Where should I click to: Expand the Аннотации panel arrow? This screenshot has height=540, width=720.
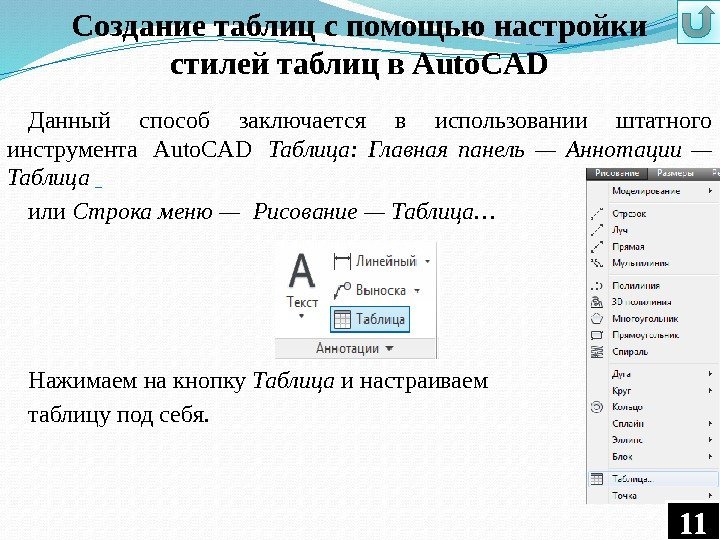click(389, 349)
